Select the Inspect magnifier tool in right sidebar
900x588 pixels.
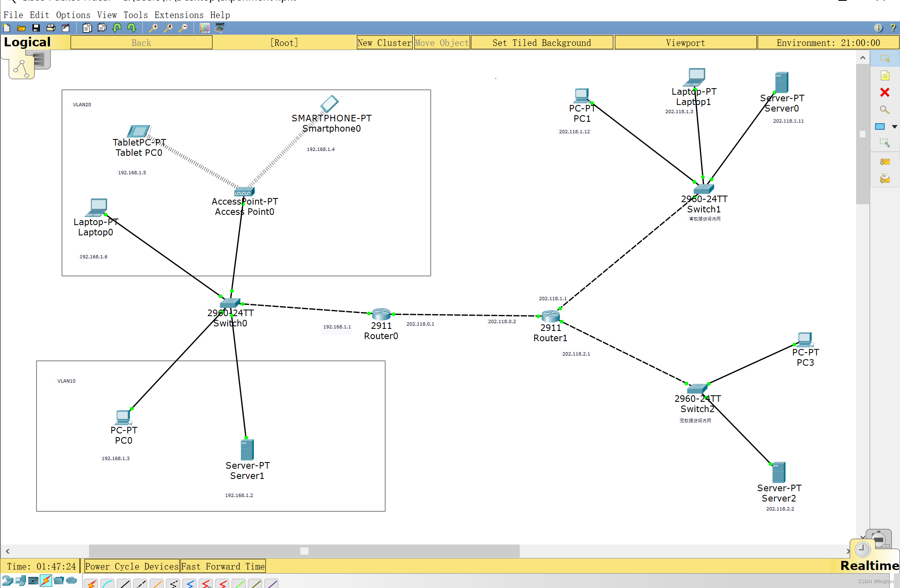(884, 109)
